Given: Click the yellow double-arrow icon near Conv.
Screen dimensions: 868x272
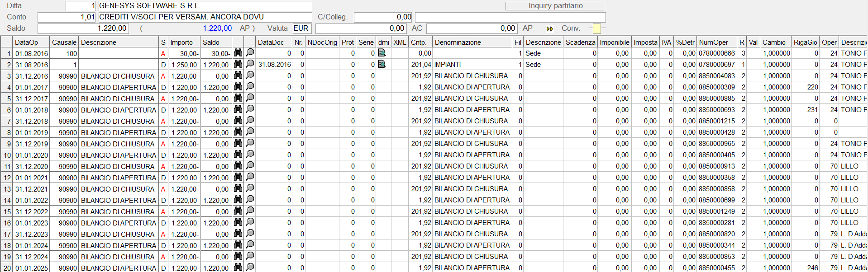Looking at the screenshot, I should coord(549,28).
